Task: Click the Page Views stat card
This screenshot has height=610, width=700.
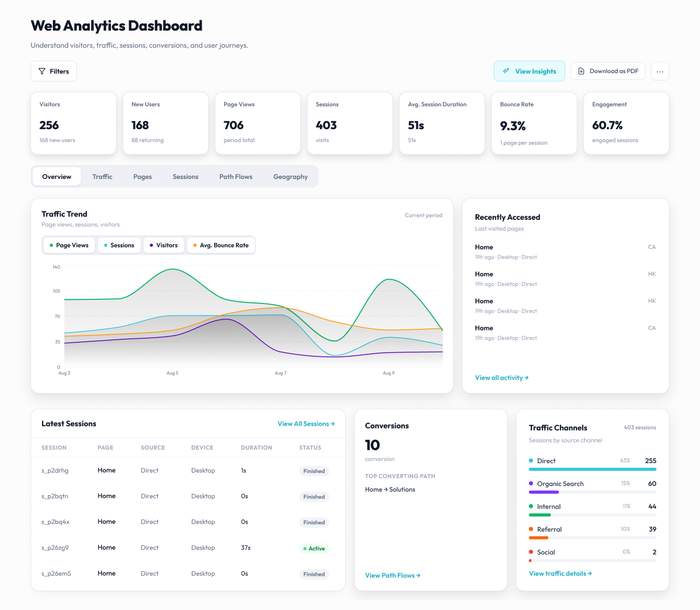Action: point(258,123)
